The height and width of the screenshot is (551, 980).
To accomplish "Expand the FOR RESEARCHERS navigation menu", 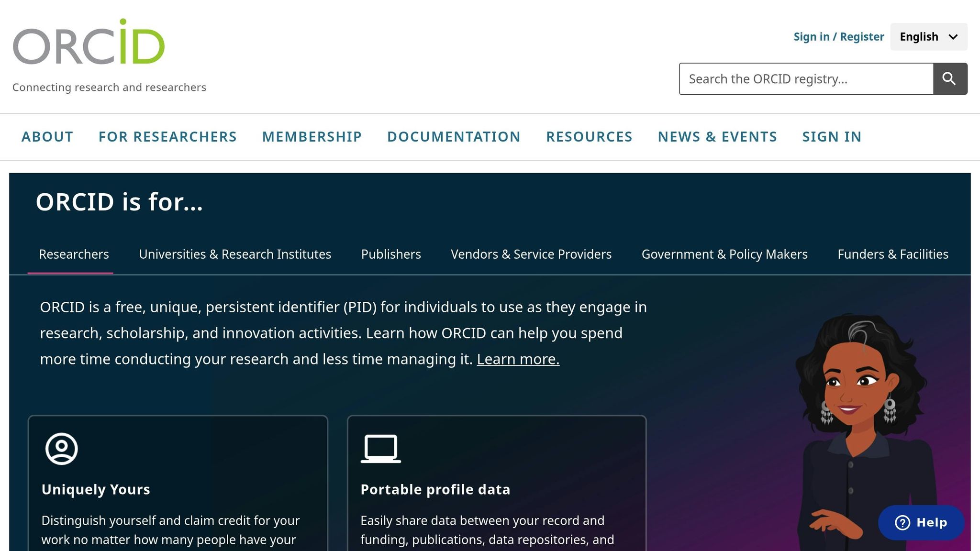I will pyautogui.click(x=167, y=137).
